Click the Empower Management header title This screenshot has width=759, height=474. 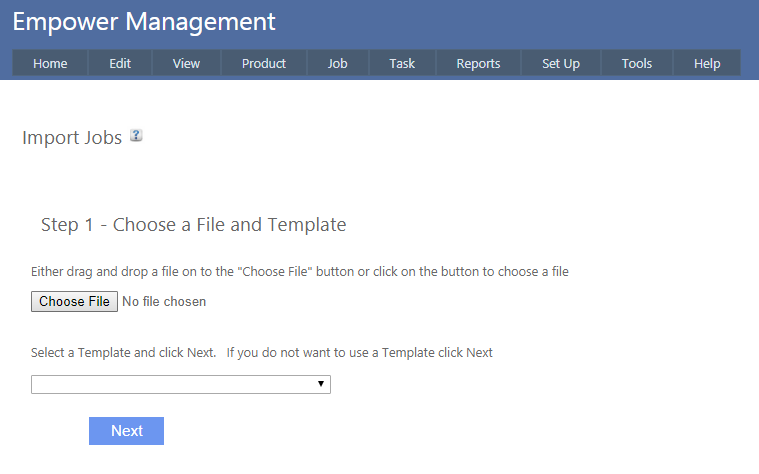pyautogui.click(x=144, y=21)
